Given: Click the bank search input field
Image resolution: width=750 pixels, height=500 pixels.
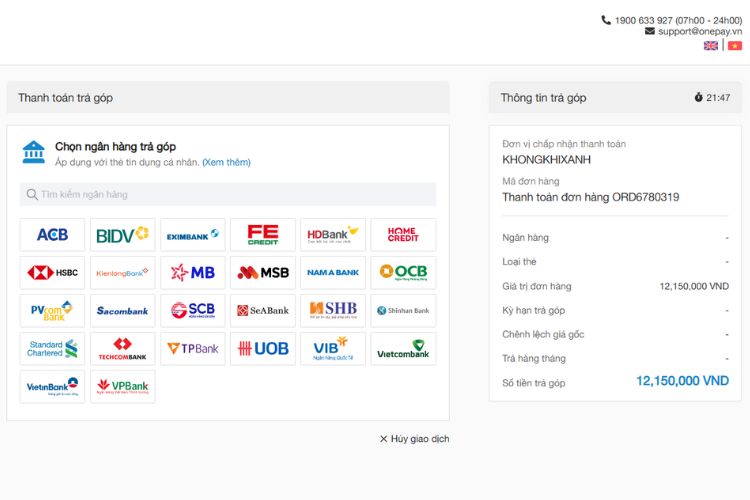Looking at the screenshot, I should tap(228, 194).
